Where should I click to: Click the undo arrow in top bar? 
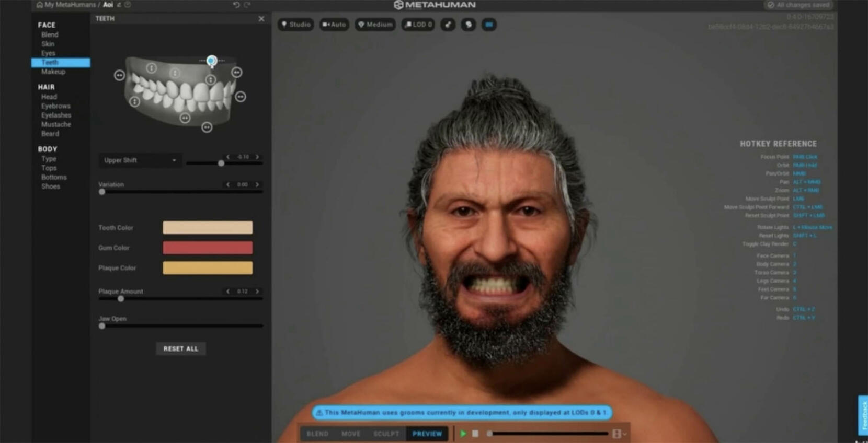pos(236,5)
